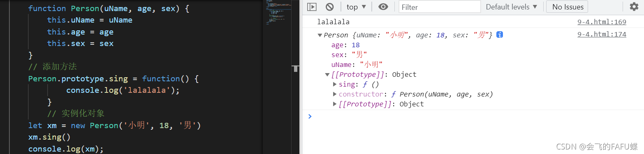Select the age: 18 property row
Image resolution: width=644 pixels, height=154 pixels.
coord(345,45)
